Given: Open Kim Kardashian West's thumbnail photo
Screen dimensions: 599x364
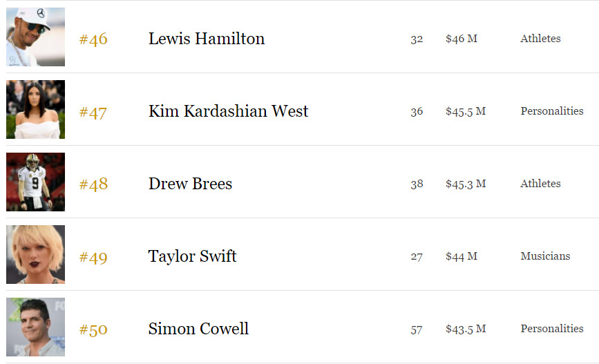Looking at the screenshot, I should click(35, 109).
